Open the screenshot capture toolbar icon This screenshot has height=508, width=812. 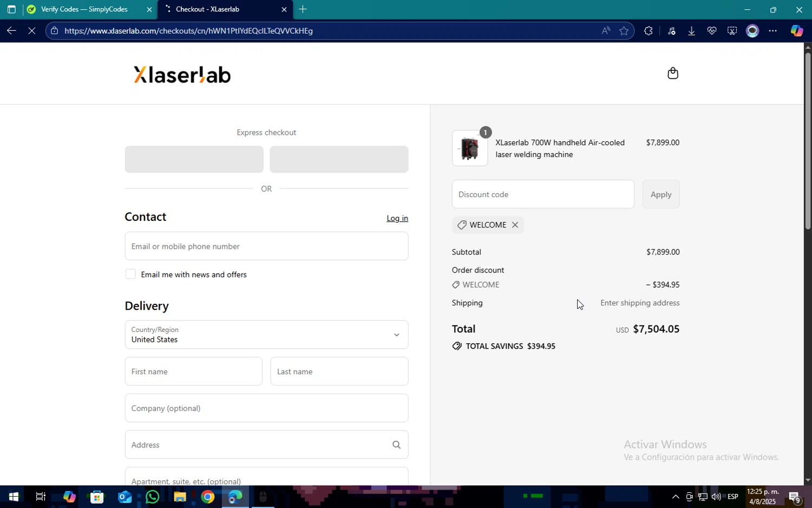[x=732, y=31]
